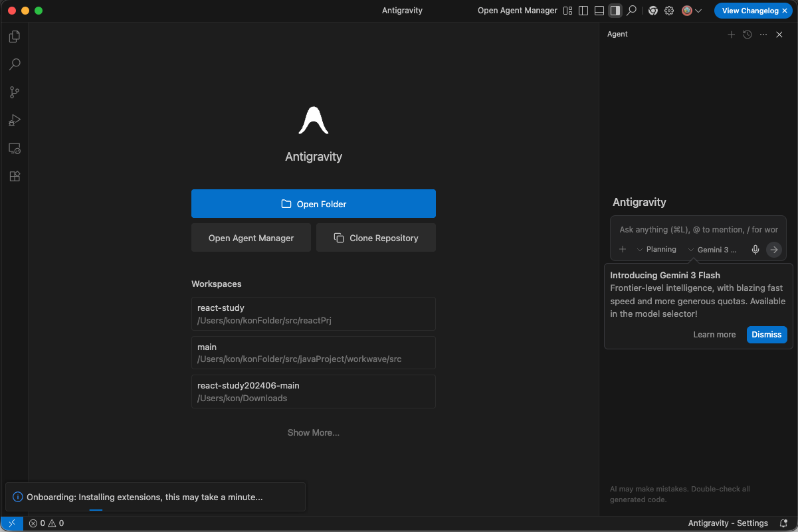Open notifications bell in status bar
Image resolution: width=798 pixels, height=532 pixels.
[x=784, y=523]
